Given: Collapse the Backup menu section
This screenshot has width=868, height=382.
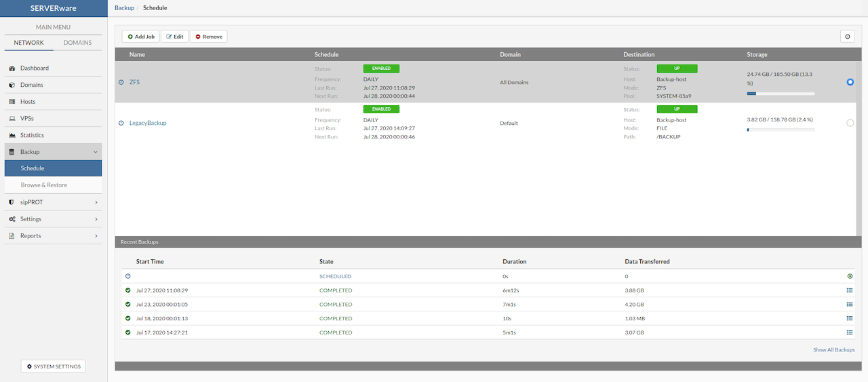Looking at the screenshot, I should coord(96,152).
